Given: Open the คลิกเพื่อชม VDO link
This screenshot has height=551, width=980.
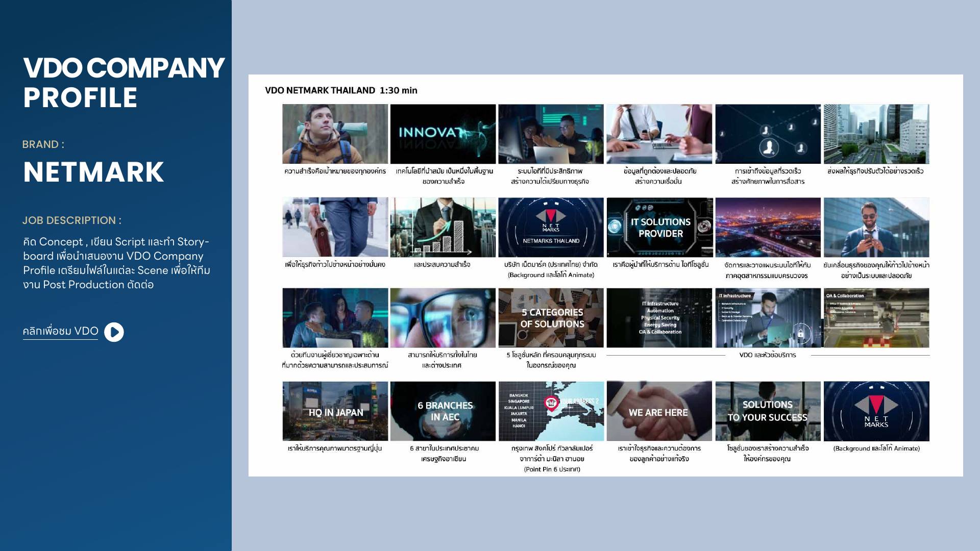Looking at the screenshot, I should coord(60,332).
